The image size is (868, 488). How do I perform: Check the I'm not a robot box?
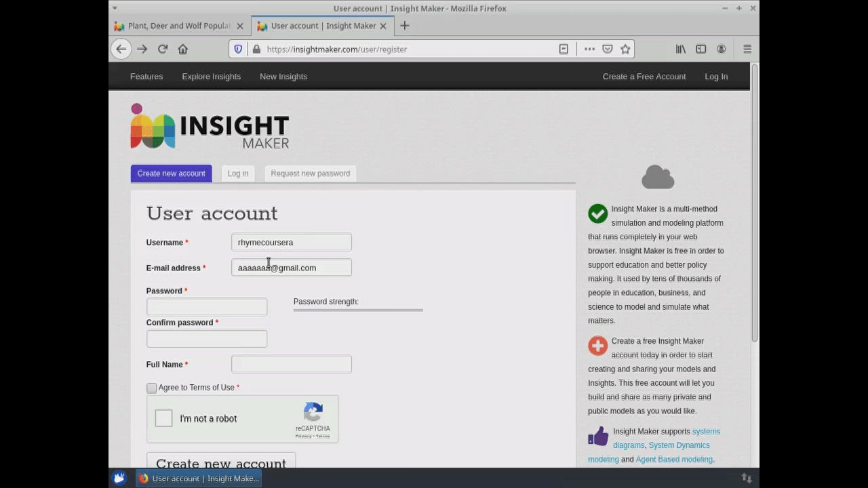coord(163,418)
